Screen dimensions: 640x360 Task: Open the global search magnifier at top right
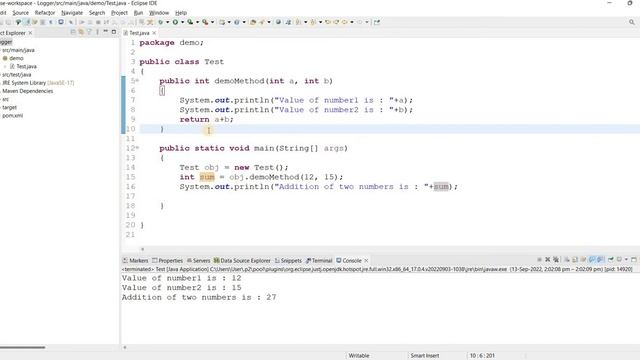pos(632,22)
